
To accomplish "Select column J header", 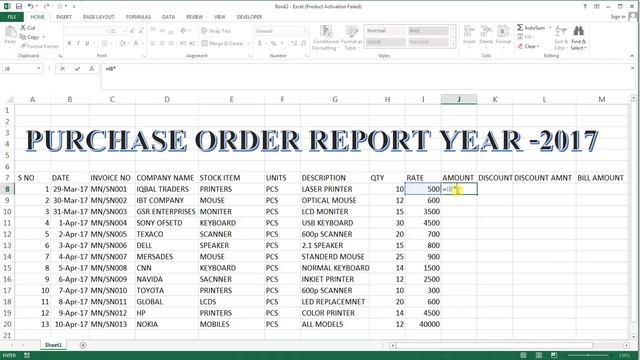I will click(459, 99).
